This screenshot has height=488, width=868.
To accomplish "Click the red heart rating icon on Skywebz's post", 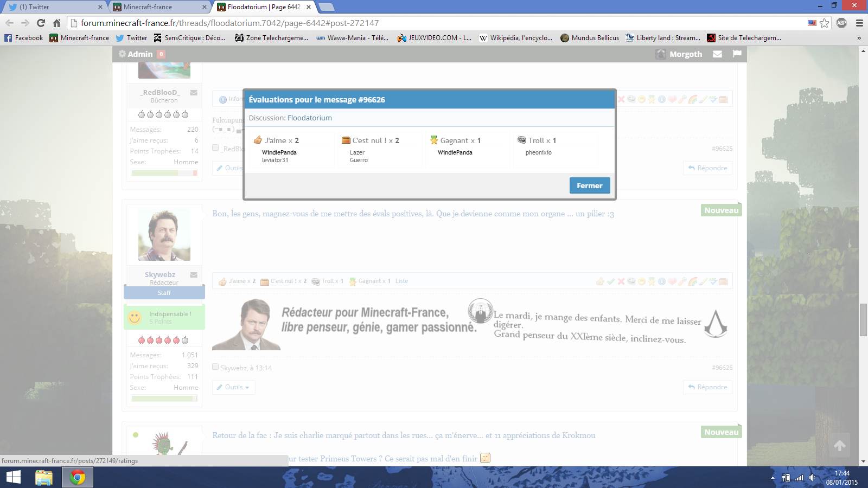I will (672, 281).
